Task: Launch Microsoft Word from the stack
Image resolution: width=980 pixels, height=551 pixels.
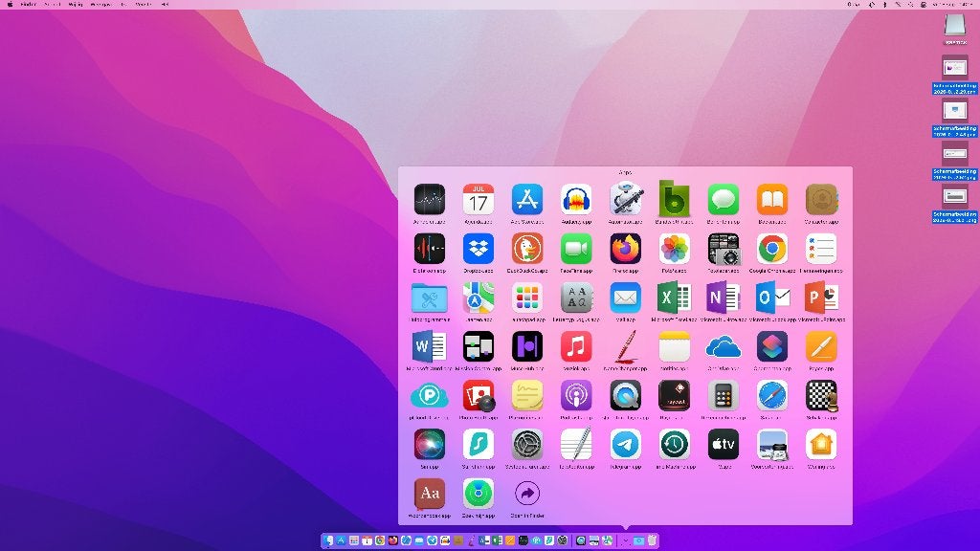Action: 430,346
